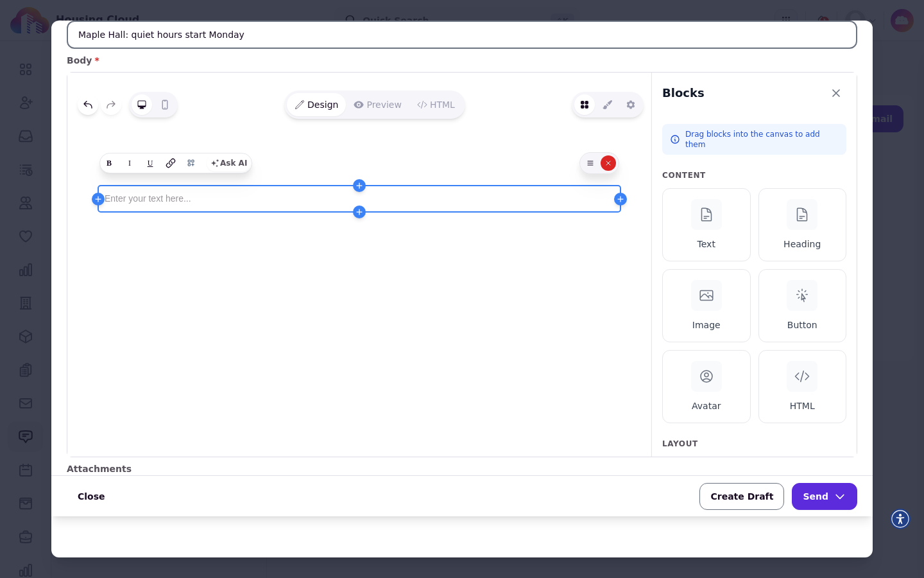Open editor settings gear
This screenshot has height=578, width=924.
tap(631, 105)
